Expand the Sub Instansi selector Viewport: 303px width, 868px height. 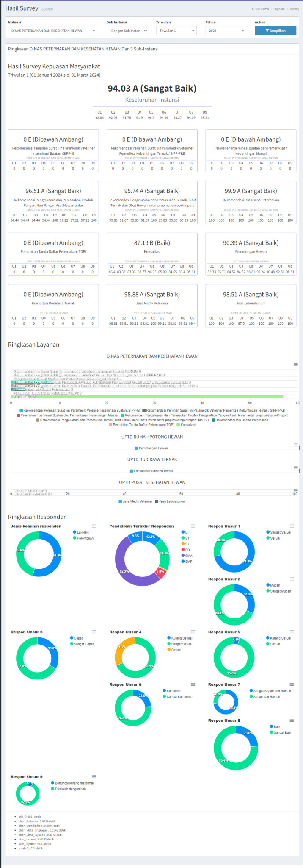[127, 31]
